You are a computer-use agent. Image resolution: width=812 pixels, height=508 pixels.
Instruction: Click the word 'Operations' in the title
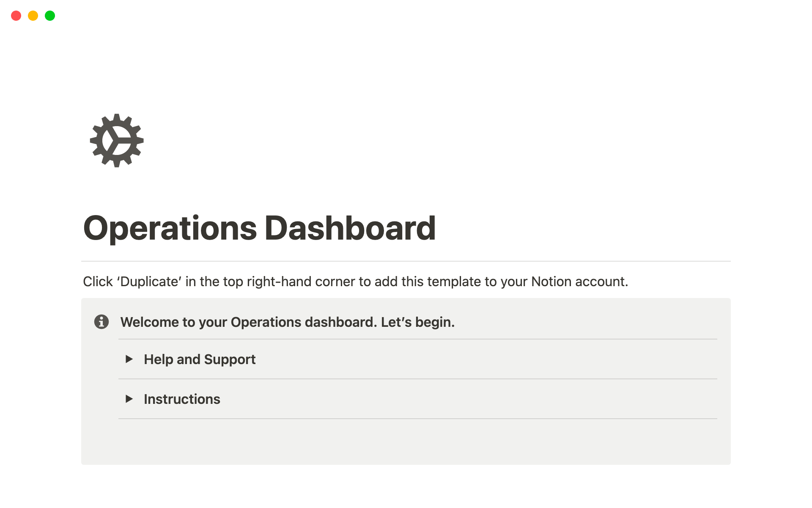click(170, 229)
